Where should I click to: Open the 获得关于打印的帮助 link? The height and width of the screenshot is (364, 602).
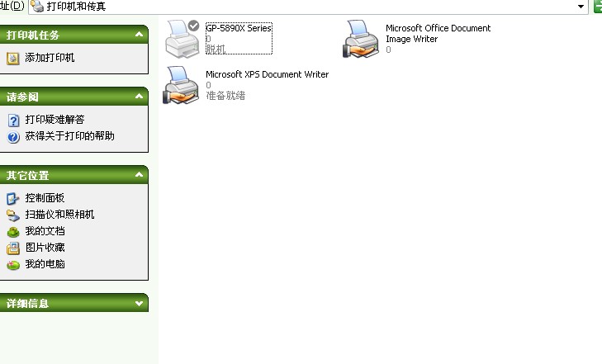(70, 136)
